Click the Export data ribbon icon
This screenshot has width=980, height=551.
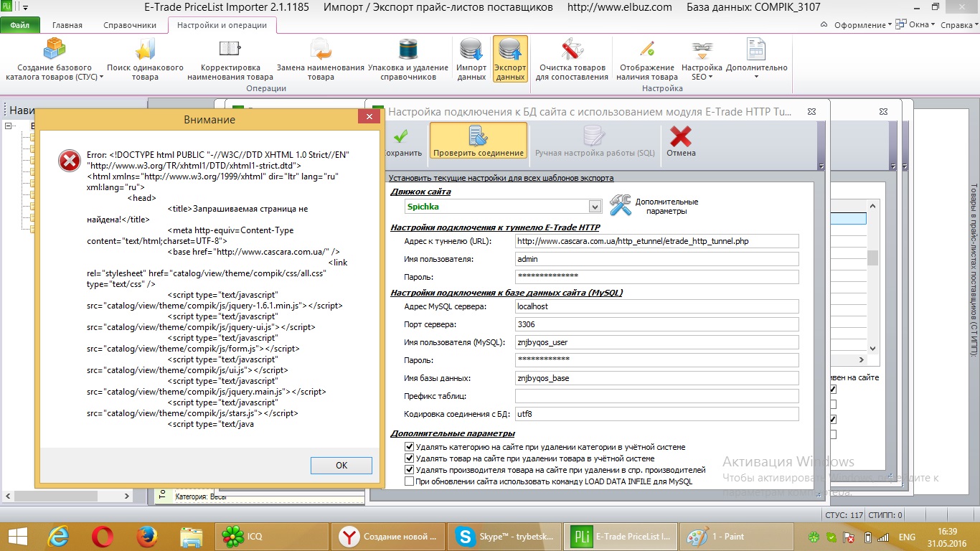point(510,60)
